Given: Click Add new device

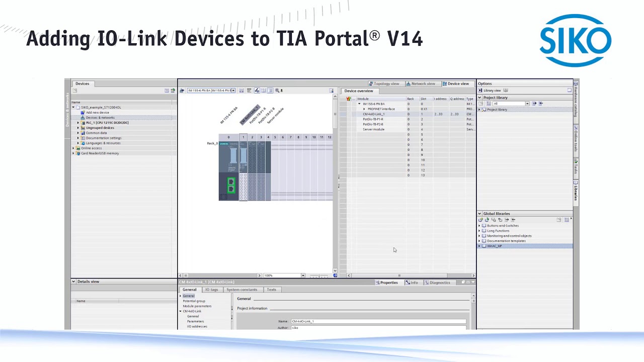Looking at the screenshot, I should click(97, 113).
